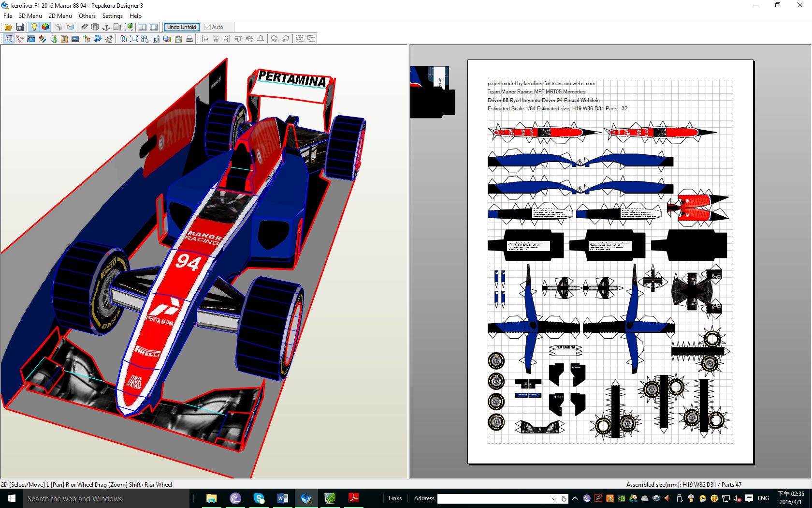Click the Links toolbar label on taskbar
The height and width of the screenshot is (508, 812).
pos(395,498)
